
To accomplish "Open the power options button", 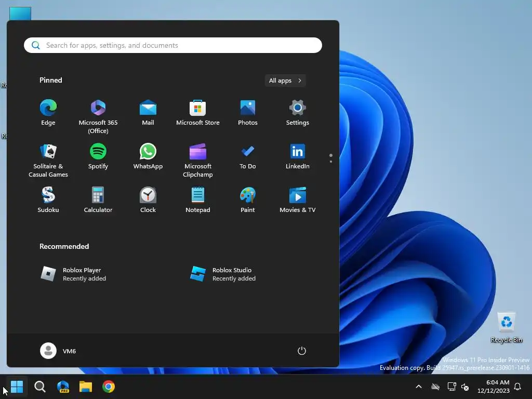I will pos(302,351).
